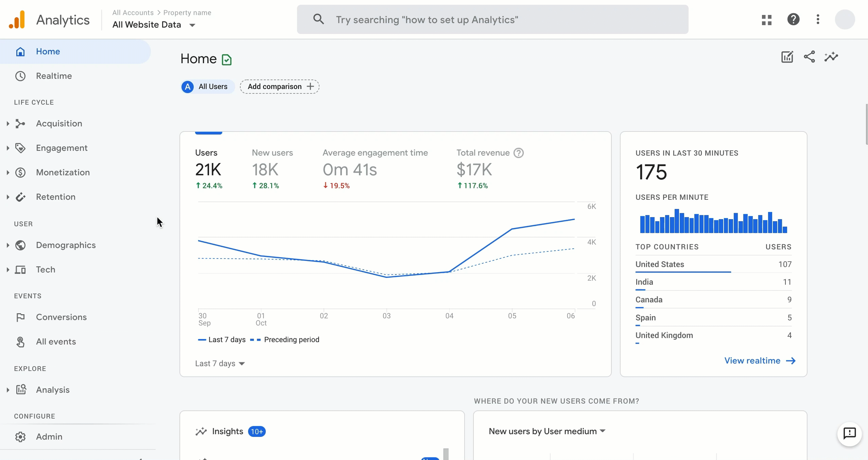Toggle the All Users segment chip

pos(206,86)
